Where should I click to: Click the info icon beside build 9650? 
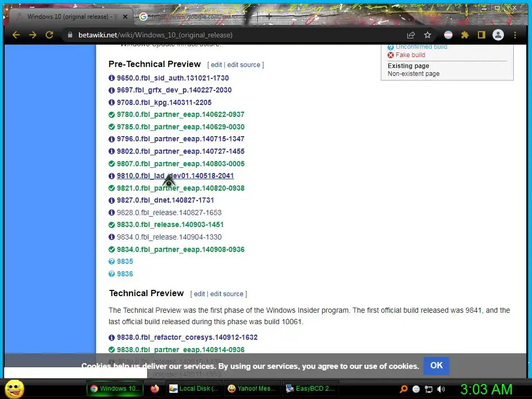112,78
